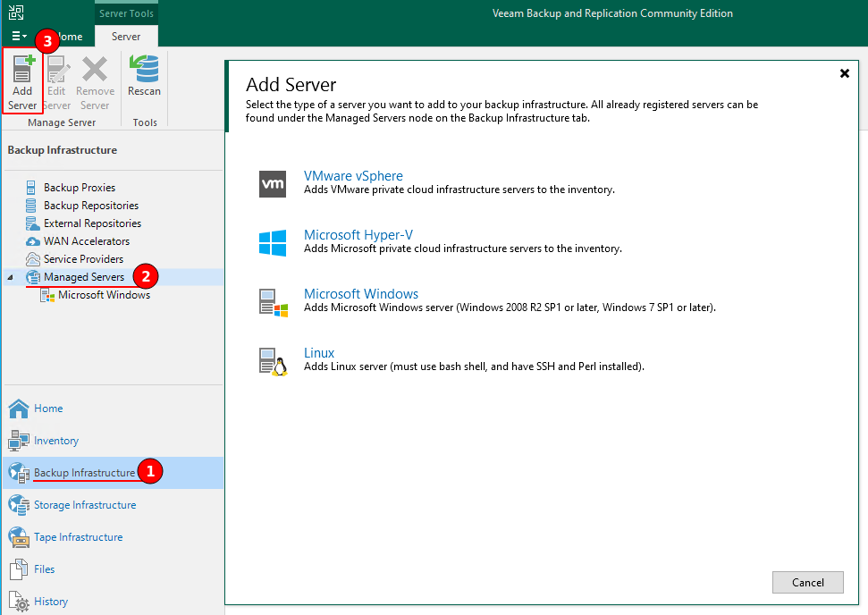
Task: Click the Managed Servers tree icon
Action: point(33,277)
